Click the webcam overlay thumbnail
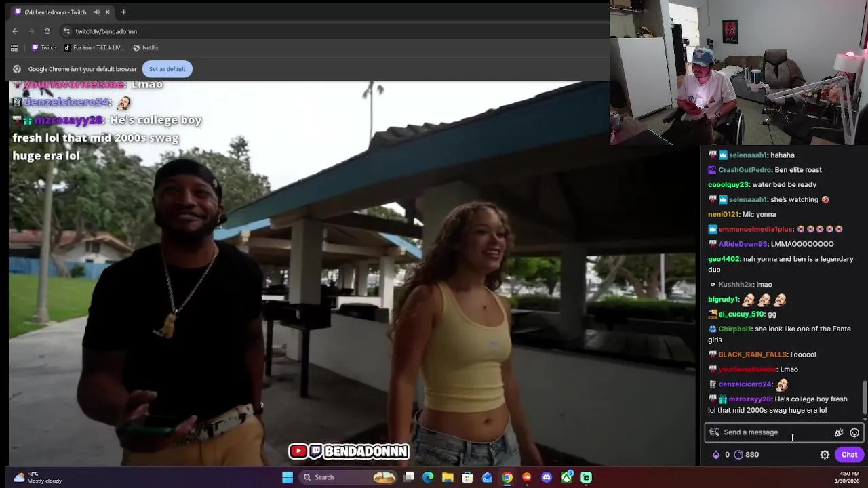 pyautogui.click(x=738, y=72)
